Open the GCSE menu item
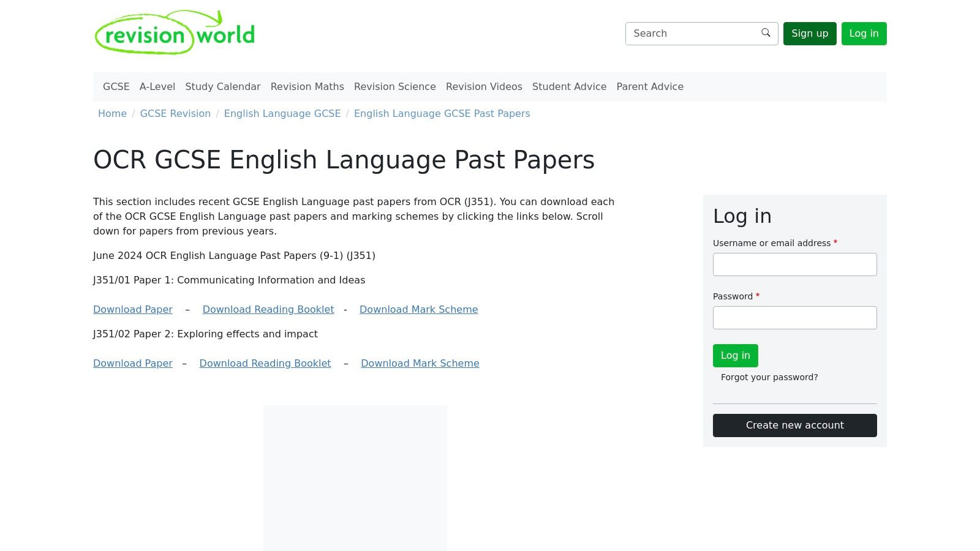The width and height of the screenshot is (980, 551). [116, 87]
